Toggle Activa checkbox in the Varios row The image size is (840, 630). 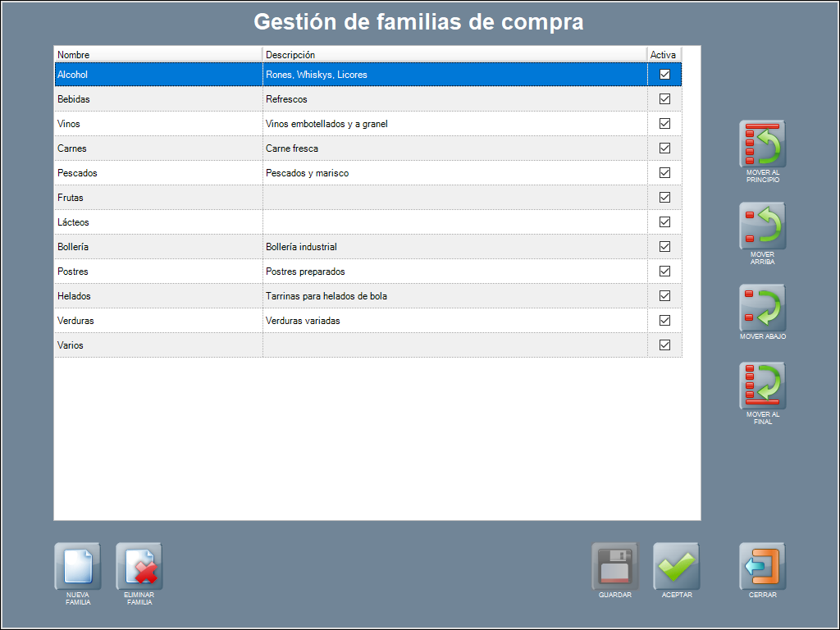(664, 345)
